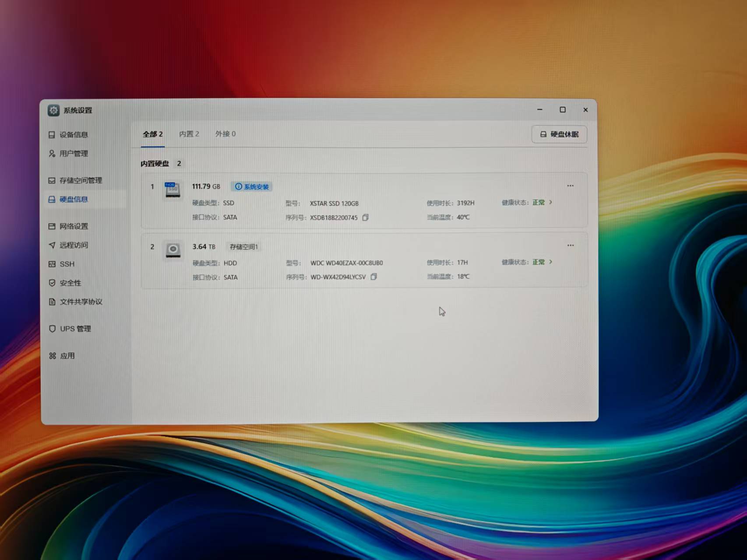
Task: Copy serial number XSDB18B2200745
Action: (365, 217)
